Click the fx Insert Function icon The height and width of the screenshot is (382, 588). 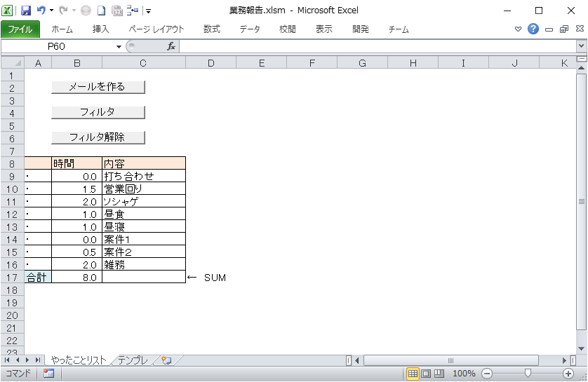coord(171,46)
